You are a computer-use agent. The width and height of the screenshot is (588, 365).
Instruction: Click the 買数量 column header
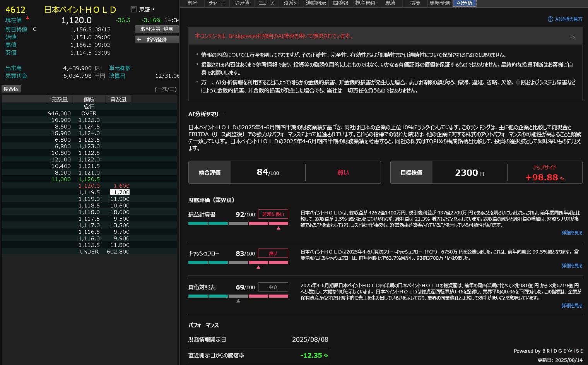118,99
